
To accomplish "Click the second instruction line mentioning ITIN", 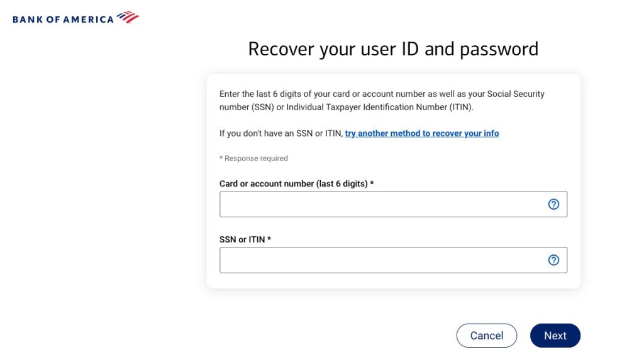I will pos(346,107).
